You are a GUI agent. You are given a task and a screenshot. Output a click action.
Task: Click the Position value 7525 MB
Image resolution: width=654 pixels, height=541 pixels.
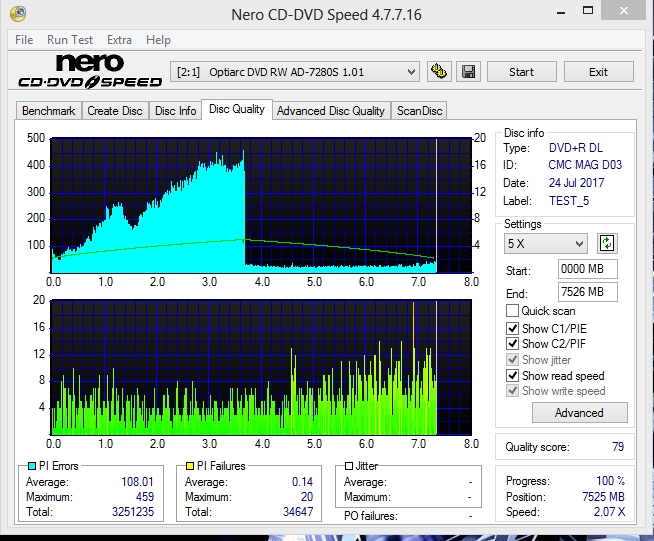(x=603, y=497)
